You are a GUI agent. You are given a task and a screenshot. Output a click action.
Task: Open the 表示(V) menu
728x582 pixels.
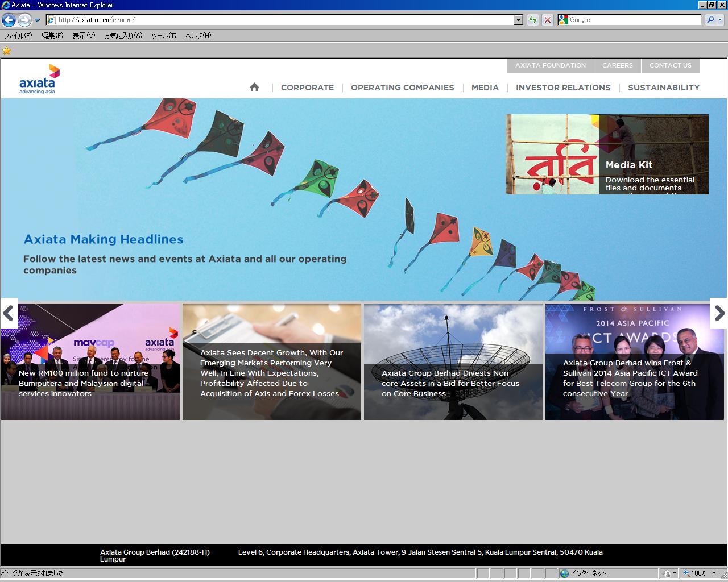(84, 36)
